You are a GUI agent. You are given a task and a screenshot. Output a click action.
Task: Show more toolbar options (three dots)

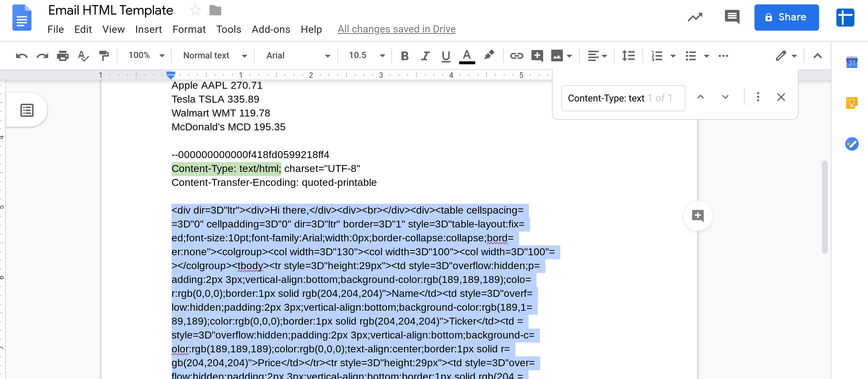(723, 56)
